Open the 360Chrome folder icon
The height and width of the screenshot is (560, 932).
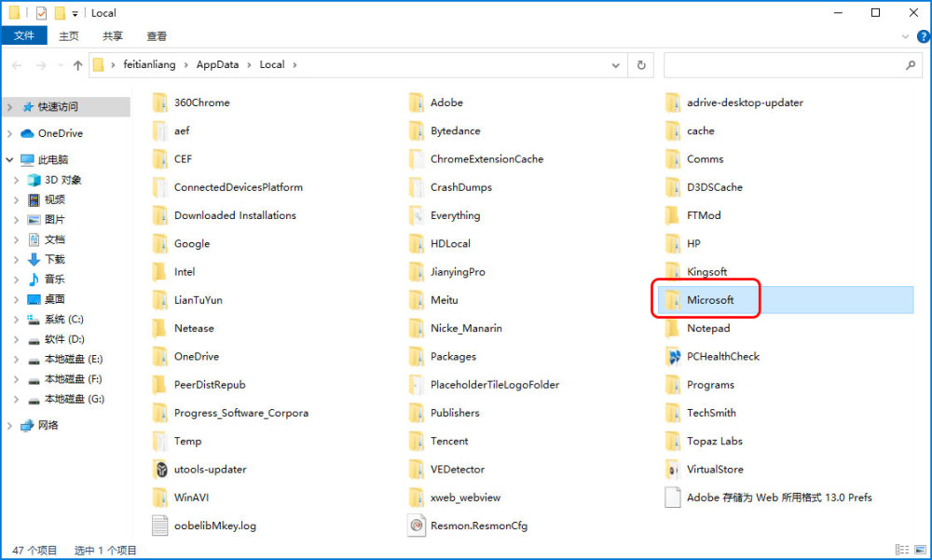[159, 102]
